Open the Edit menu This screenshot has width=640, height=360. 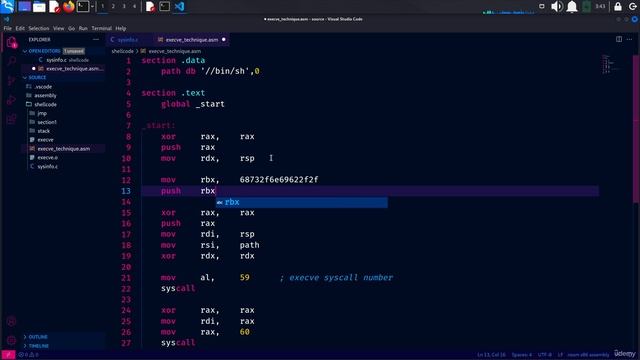[x=20, y=28]
